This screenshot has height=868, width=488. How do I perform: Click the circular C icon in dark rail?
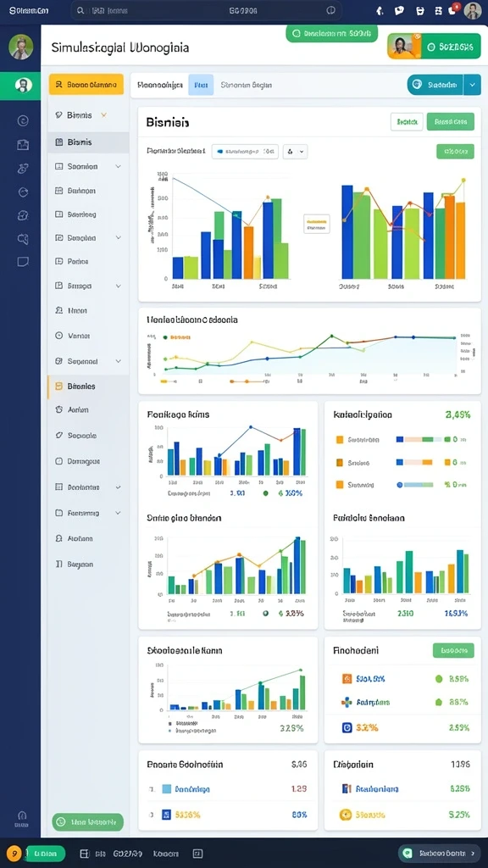click(23, 120)
